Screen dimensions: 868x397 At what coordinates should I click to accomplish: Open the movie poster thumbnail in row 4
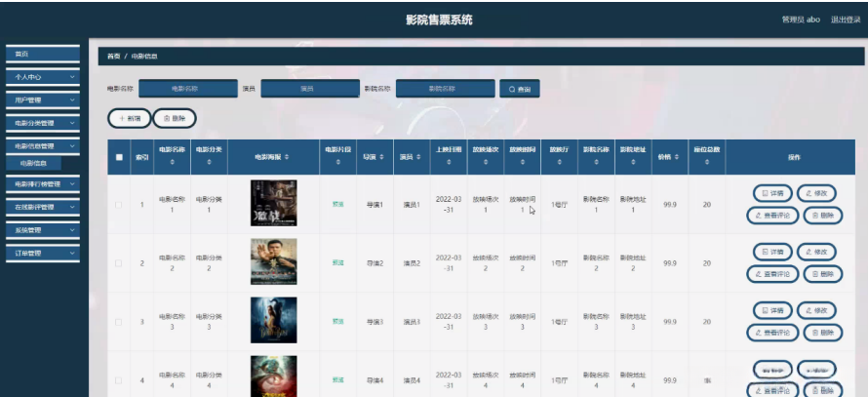click(273, 377)
